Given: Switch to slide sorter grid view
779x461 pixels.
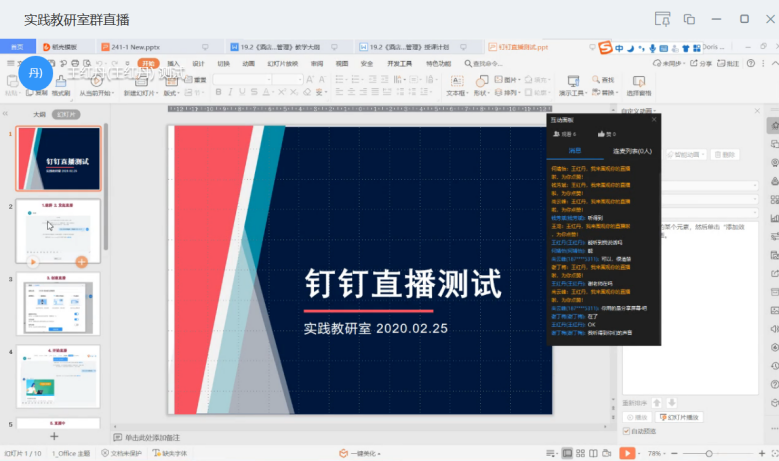Looking at the screenshot, I should 580,453.
